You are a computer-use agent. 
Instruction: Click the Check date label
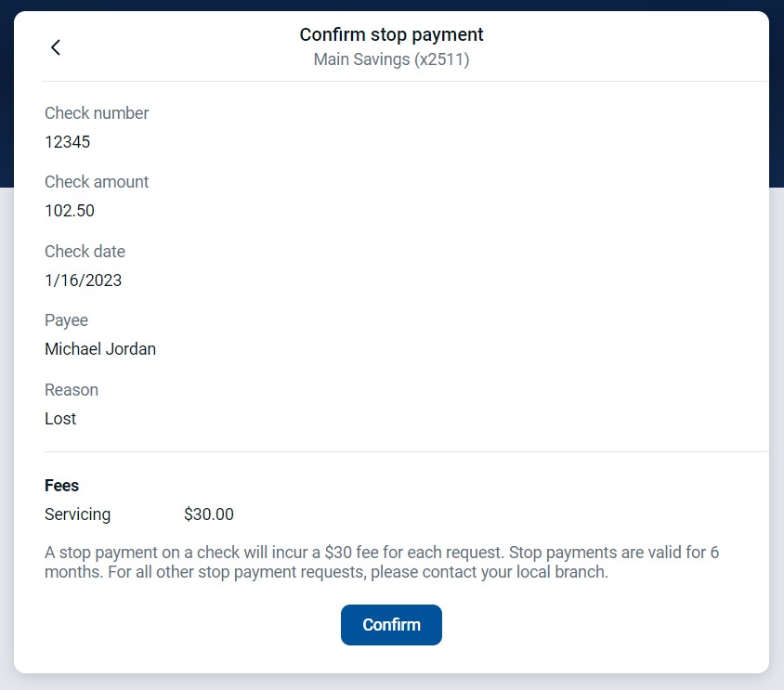[85, 251]
